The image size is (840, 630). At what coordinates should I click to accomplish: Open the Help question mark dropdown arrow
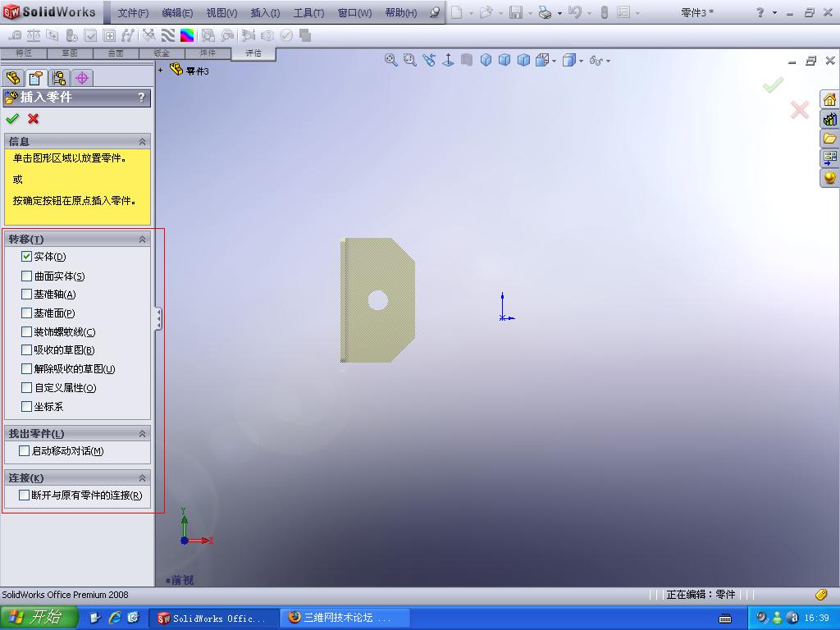pos(774,13)
